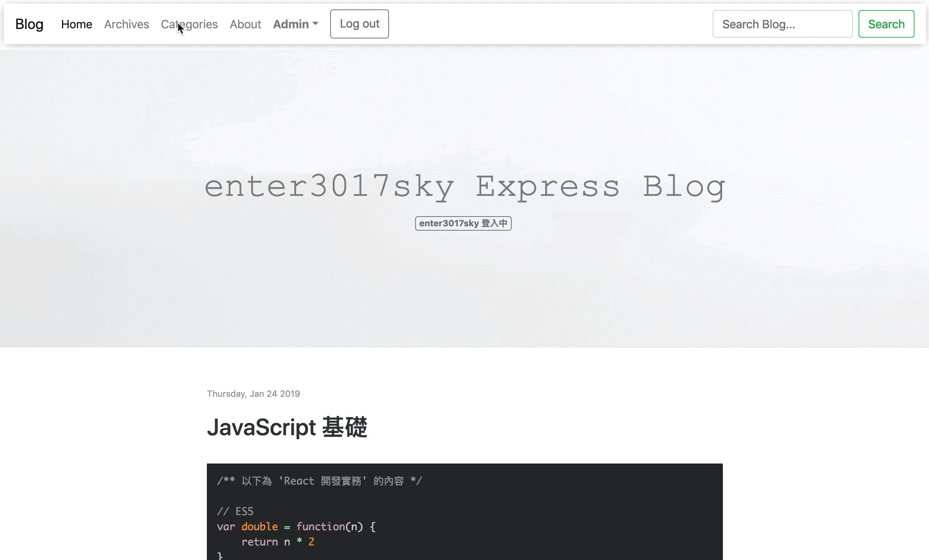Screen dimensions: 929x560
Task: Go to the Home nav item
Action: point(77,24)
